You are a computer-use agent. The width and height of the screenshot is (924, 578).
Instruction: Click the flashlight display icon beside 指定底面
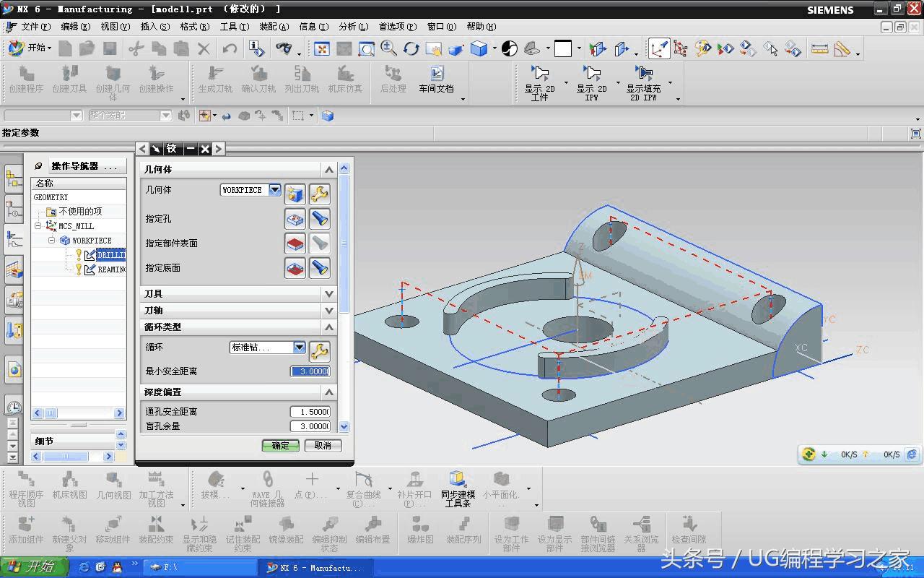(x=319, y=268)
